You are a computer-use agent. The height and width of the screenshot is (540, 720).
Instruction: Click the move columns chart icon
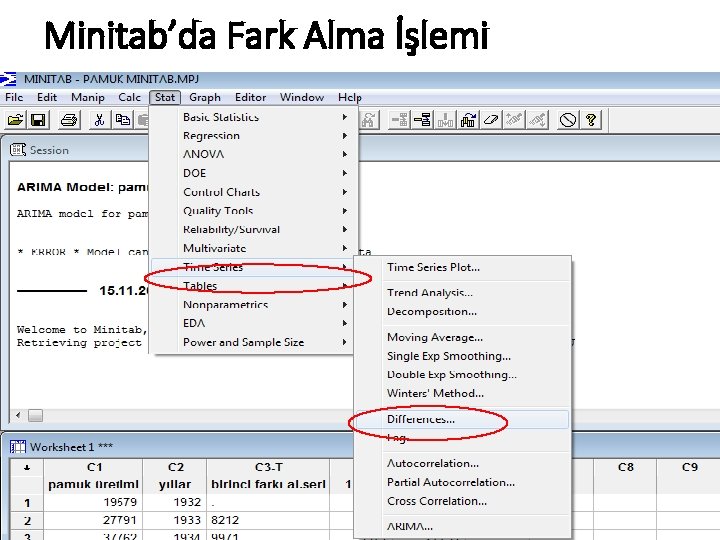pos(468,120)
